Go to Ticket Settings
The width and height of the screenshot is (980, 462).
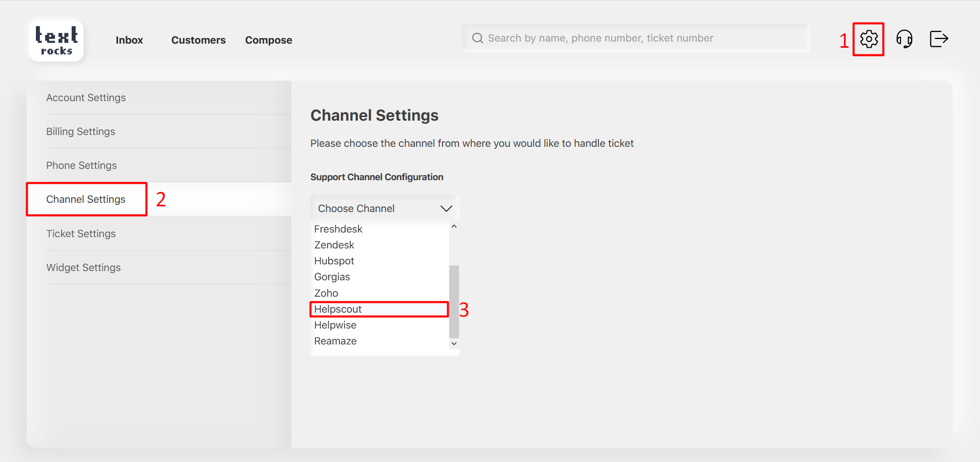coord(81,234)
